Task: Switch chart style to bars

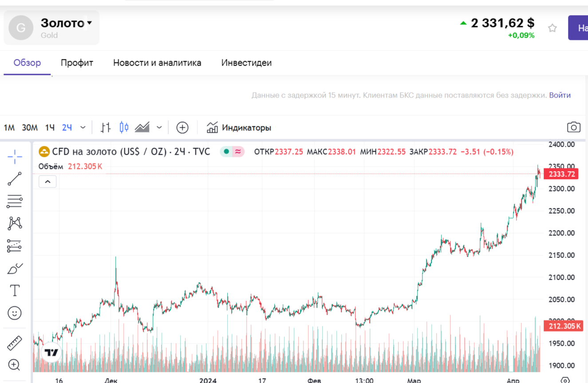Action: click(x=106, y=128)
